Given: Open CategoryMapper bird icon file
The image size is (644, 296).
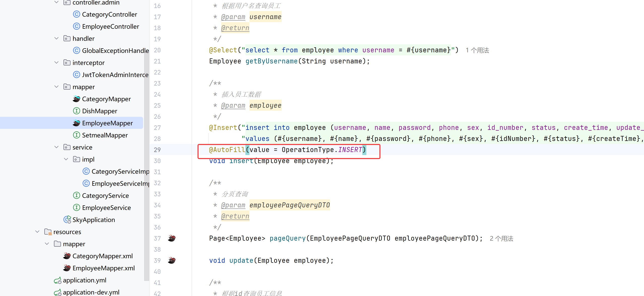Looking at the screenshot, I should [106, 99].
